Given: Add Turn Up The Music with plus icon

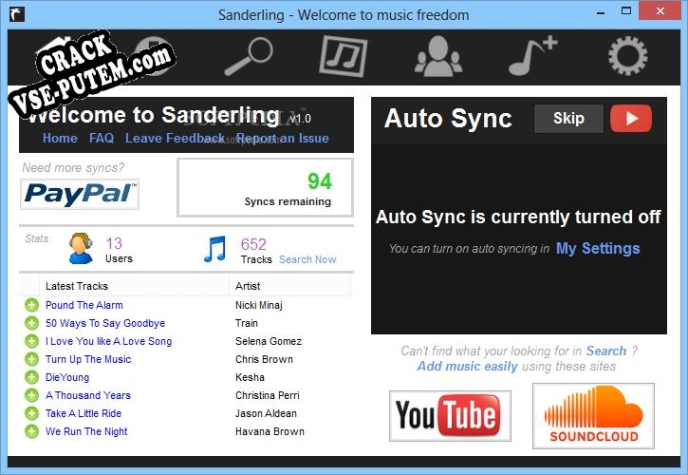Looking at the screenshot, I should tap(32, 359).
